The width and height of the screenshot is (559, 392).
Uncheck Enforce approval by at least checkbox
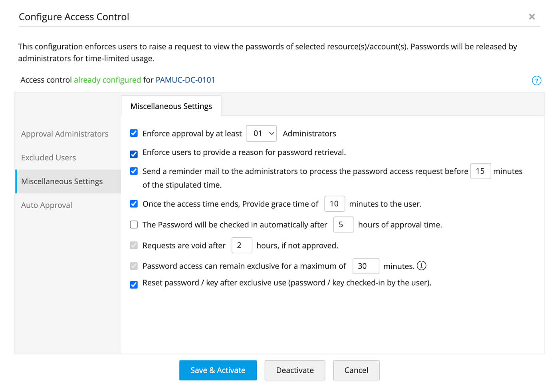point(134,133)
